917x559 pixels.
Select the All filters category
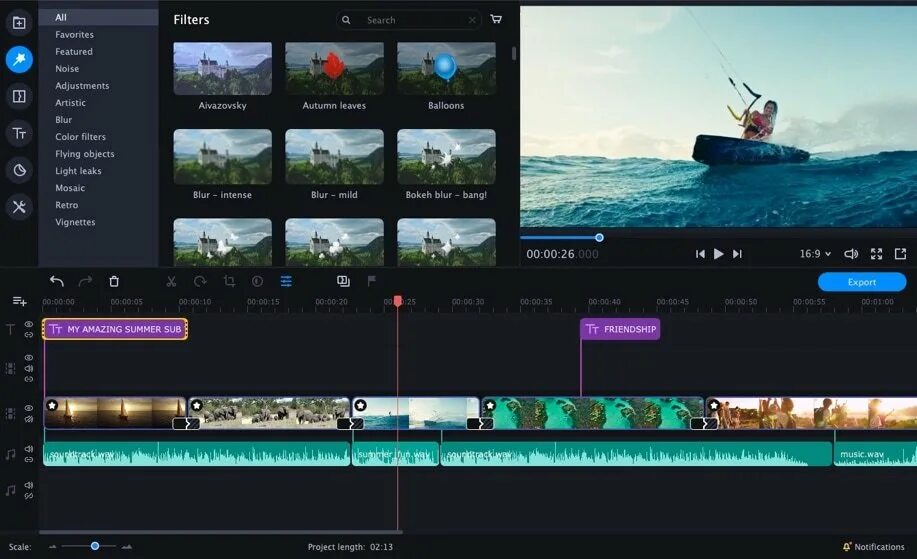click(98, 18)
